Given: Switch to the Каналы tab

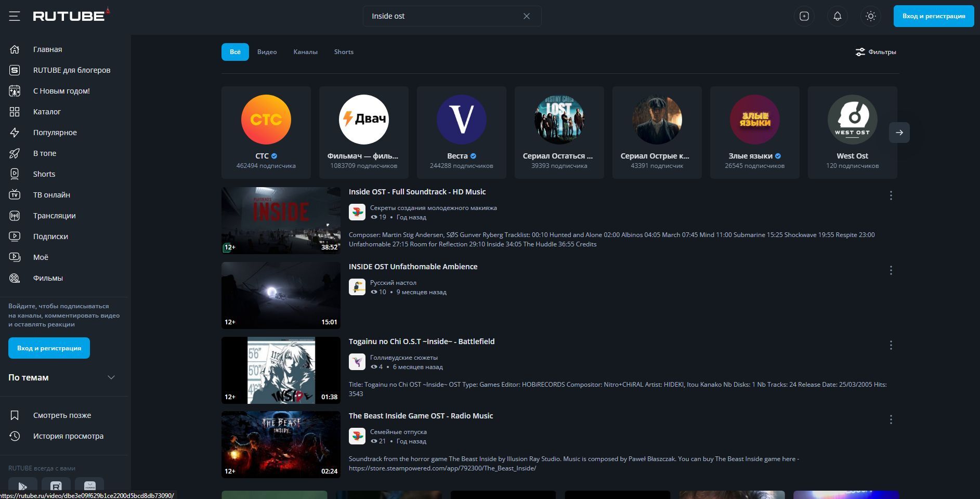Looking at the screenshot, I should (305, 52).
